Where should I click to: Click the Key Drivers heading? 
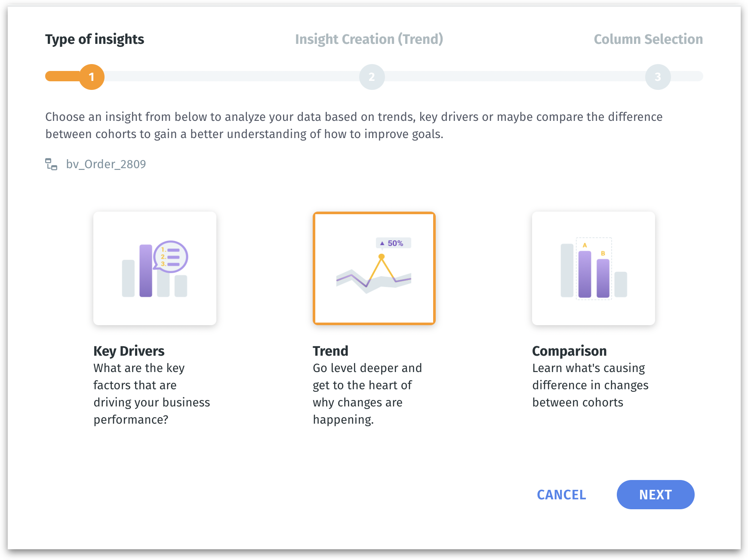click(x=129, y=351)
